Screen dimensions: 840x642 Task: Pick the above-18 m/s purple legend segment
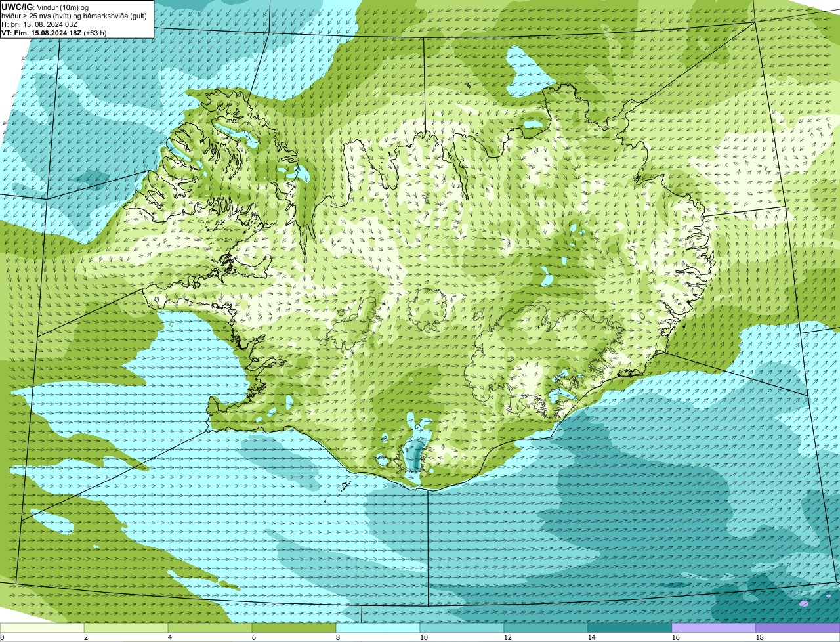click(x=798, y=628)
